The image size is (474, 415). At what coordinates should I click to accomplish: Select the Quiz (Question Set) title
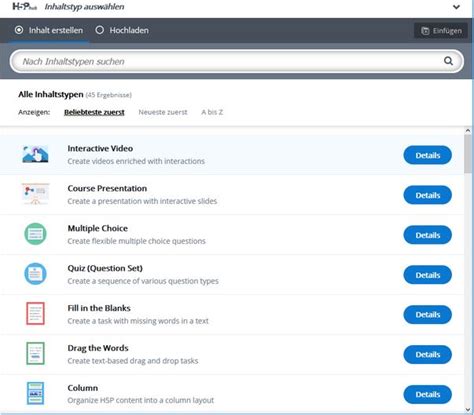pyautogui.click(x=105, y=268)
